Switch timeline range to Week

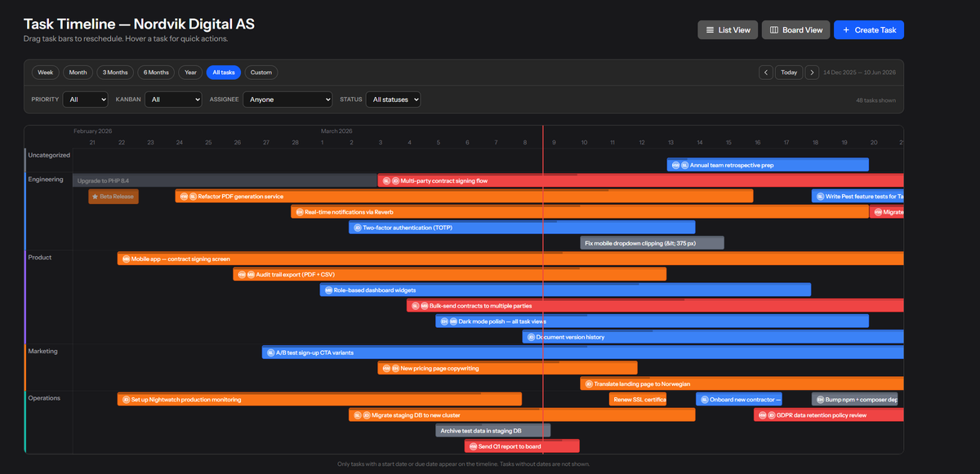pos(46,73)
